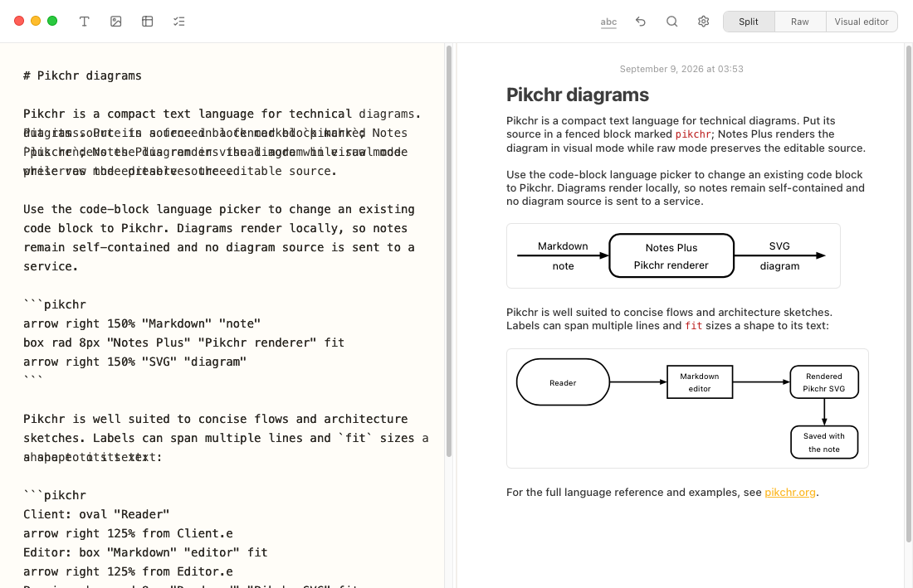Click the 'Pikchr diagrams' preview heading
Image resolution: width=913 pixels, height=588 pixels.
(577, 95)
